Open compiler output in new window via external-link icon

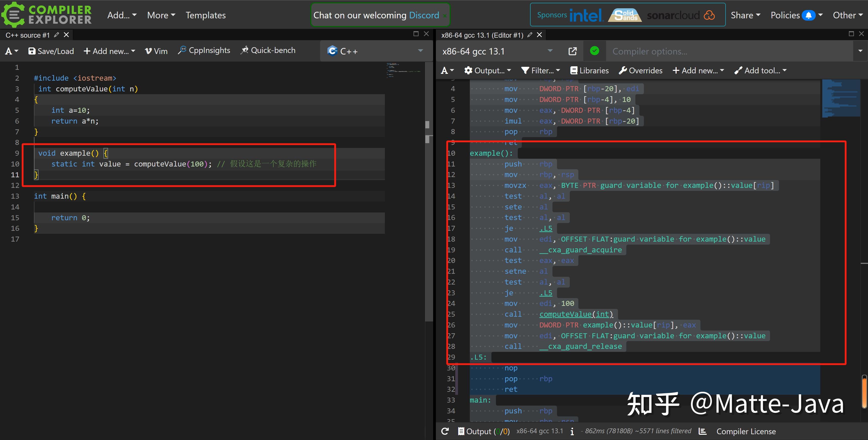click(573, 51)
